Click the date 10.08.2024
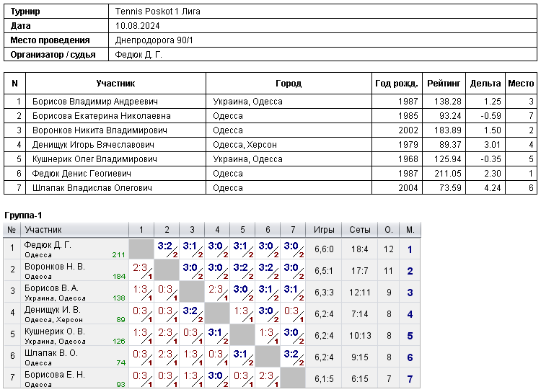Viewport: 541px width, 392px height. pyautogui.click(x=137, y=26)
